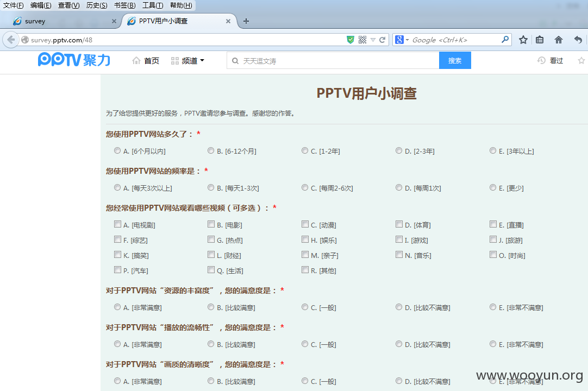Click the undo arrow toolbar icon

click(x=578, y=40)
